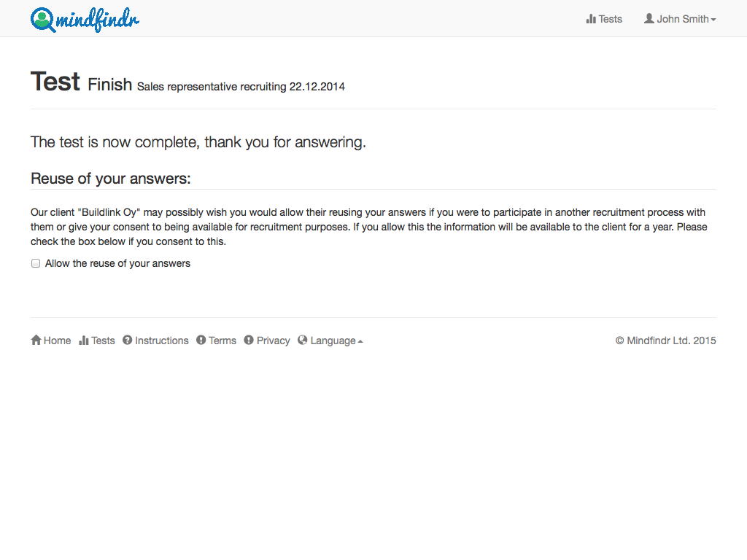Click the globe icon beside Language

(303, 340)
